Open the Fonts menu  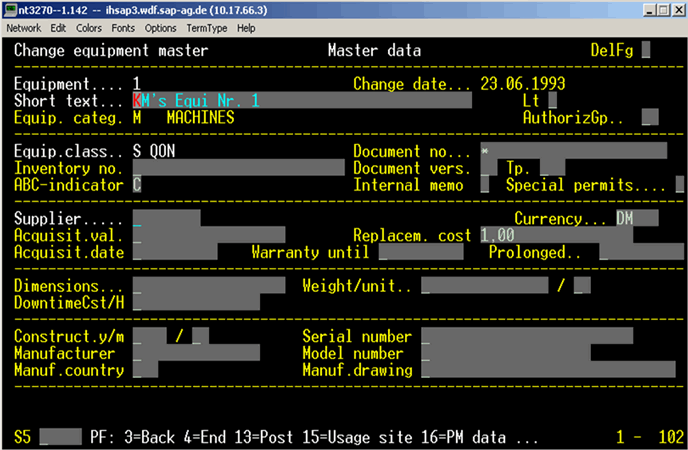(x=122, y=28)
